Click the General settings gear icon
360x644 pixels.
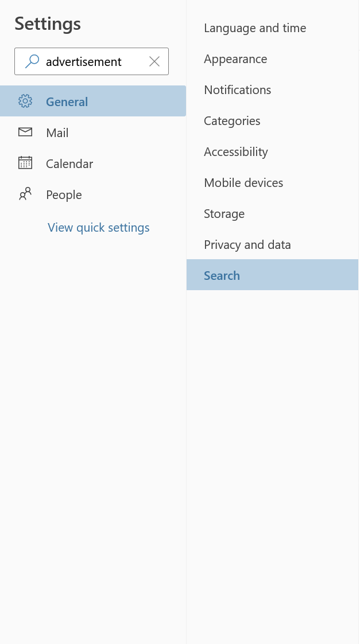[25, 101]
